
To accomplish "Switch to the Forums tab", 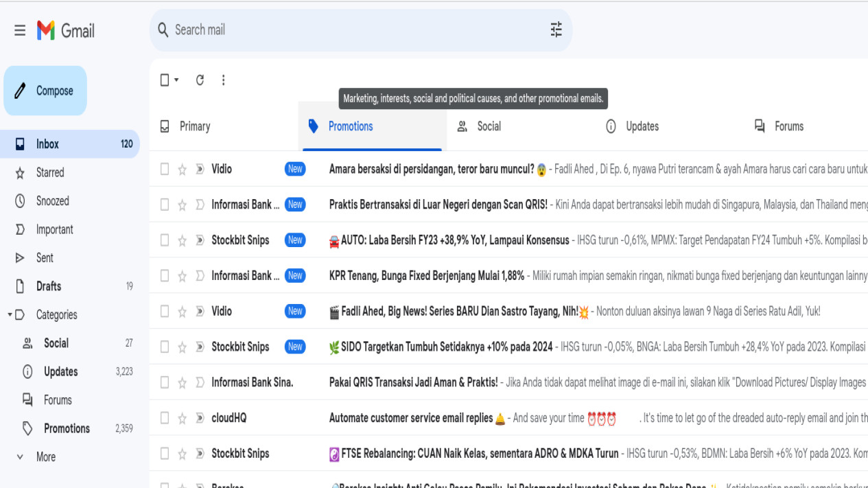I will tap(806, 126).
